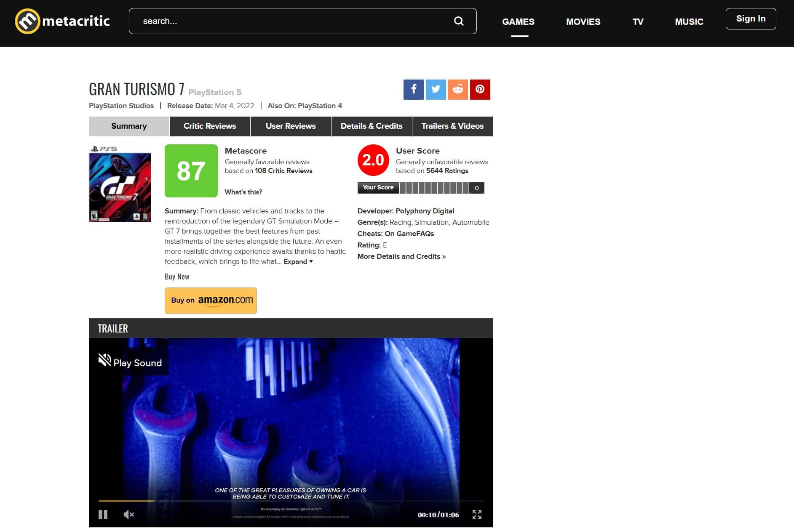Click the Buy on amazon.com button
The height and width of the screenshot is (532, 794).
point(211,301)
